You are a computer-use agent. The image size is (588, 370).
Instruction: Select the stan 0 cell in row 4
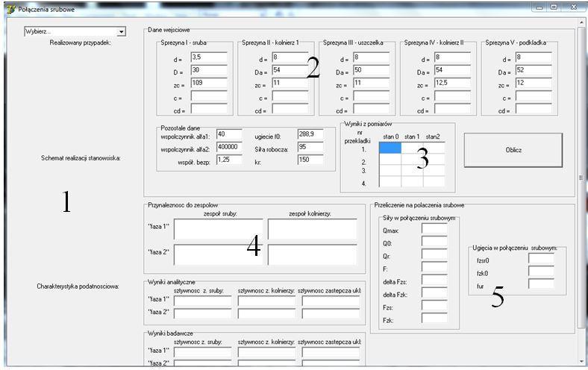click(x=390, y=181)
